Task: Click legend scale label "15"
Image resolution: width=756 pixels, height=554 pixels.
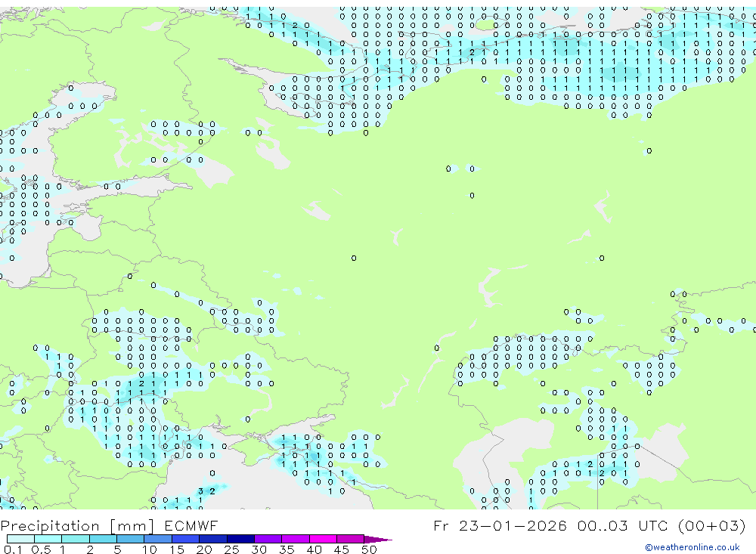Action: click(x=177, y=549)
